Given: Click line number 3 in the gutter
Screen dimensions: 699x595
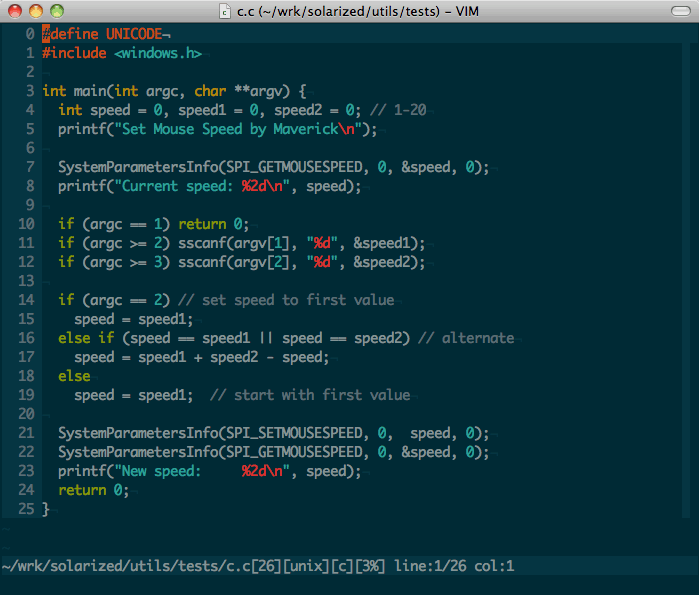Looking at the screenshot, I should [31, 91].
